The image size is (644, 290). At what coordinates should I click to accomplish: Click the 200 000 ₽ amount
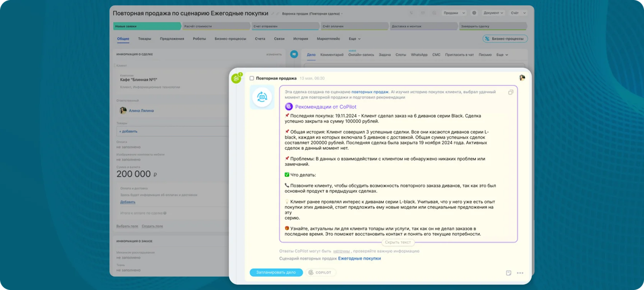(137, 175)
